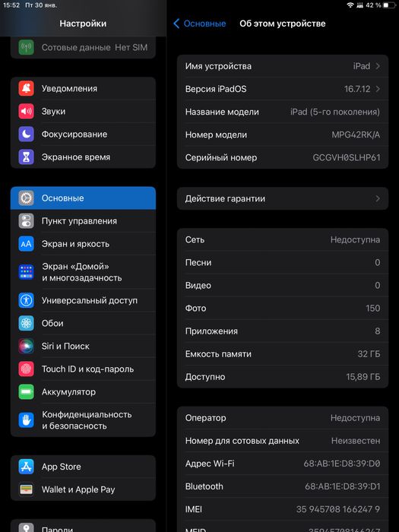
Task: Tap the Battery green icon
Action: point(26,392)
